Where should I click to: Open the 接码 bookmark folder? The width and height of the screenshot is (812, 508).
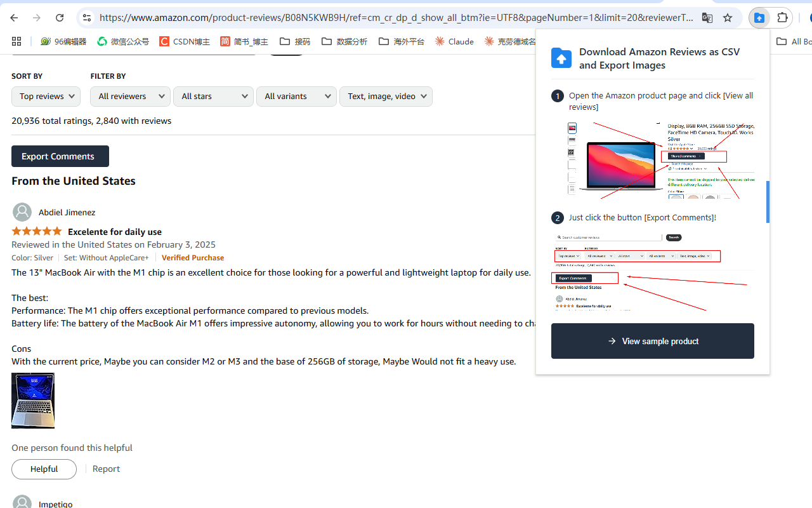click(295, 41)
